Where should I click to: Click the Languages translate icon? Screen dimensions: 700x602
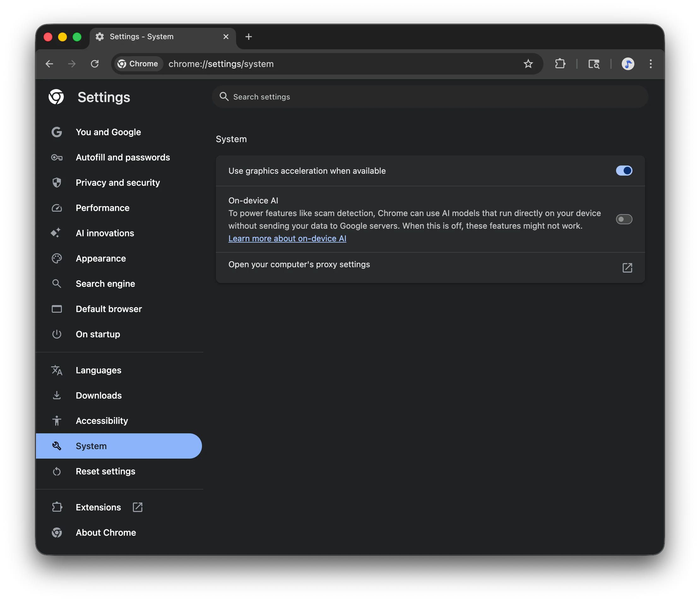57,370
